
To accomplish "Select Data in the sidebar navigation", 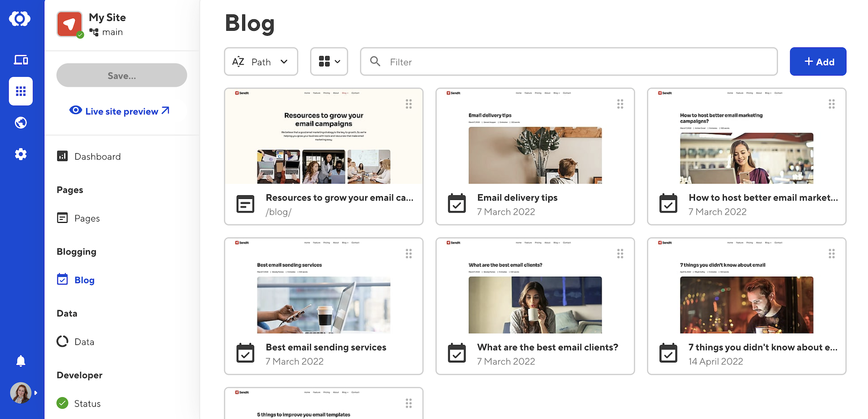I will coord(84,342).
